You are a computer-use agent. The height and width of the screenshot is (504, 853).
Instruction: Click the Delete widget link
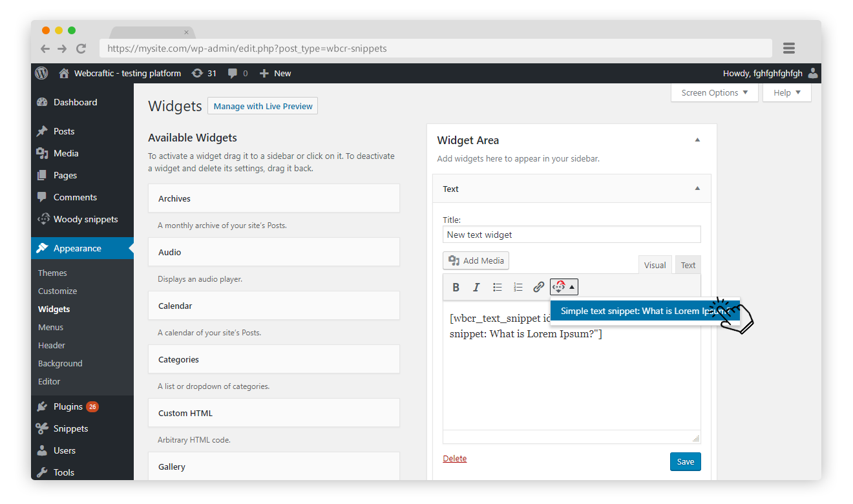[x=455, y=458]
